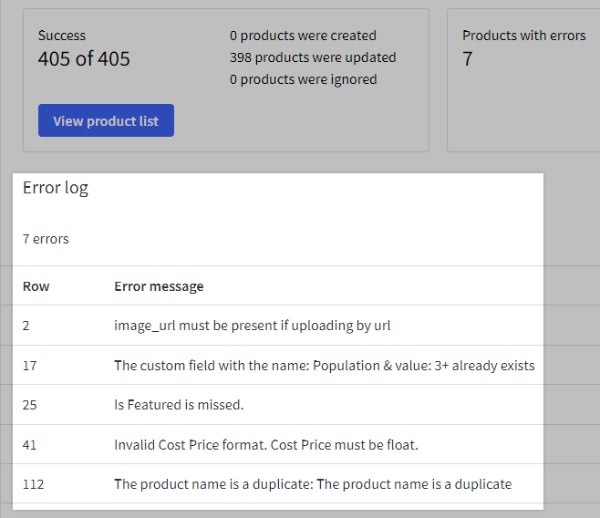Image resolution: width=600 pixels, height=518 pixels.
Task: Select the row 2 image_url error
Action: (278, 326)
